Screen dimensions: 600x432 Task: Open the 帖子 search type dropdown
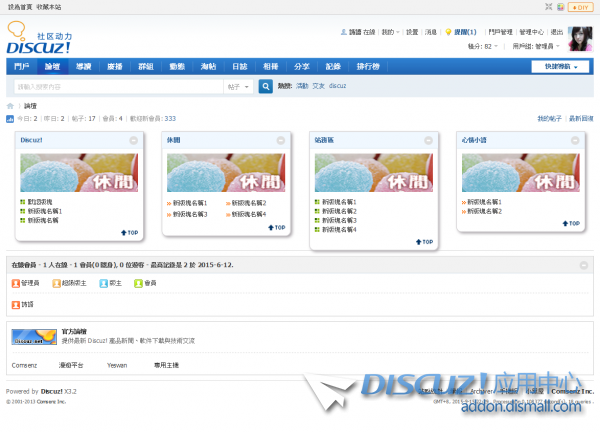(240, 86)
